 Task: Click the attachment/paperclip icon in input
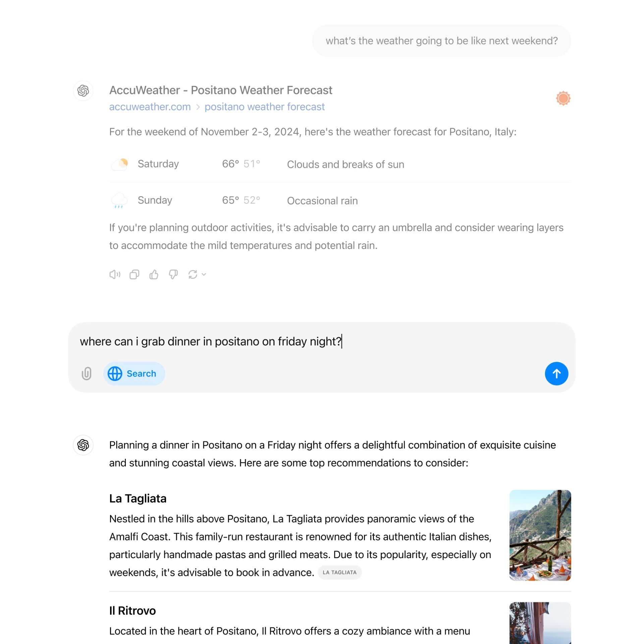87,373
